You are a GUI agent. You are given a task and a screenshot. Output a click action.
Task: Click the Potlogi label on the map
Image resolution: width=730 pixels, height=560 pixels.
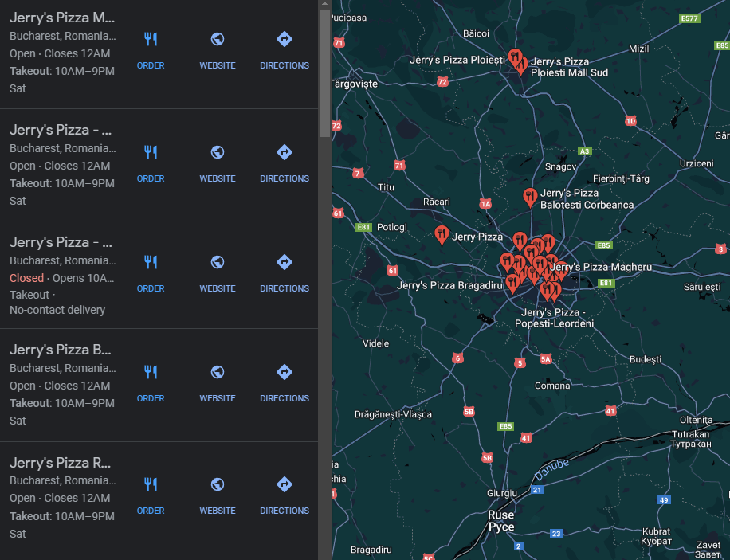(x=391, y=227)
